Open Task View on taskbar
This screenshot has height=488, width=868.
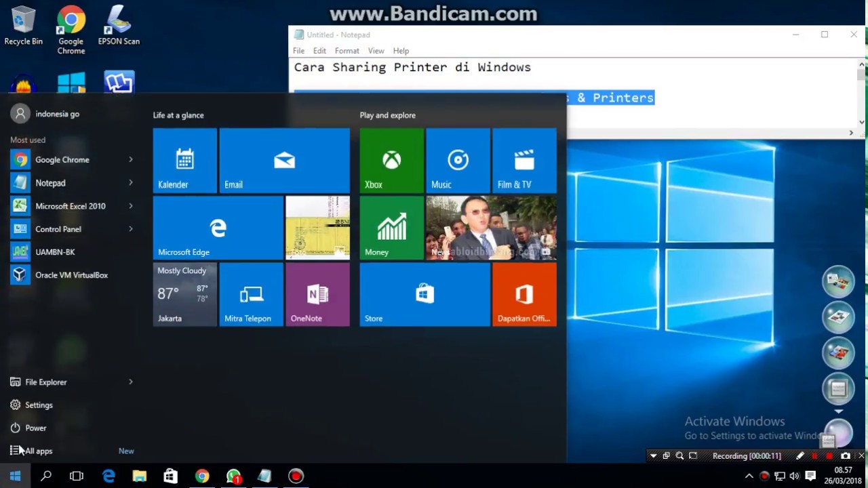pyautogui.click(x=77, y=476)
